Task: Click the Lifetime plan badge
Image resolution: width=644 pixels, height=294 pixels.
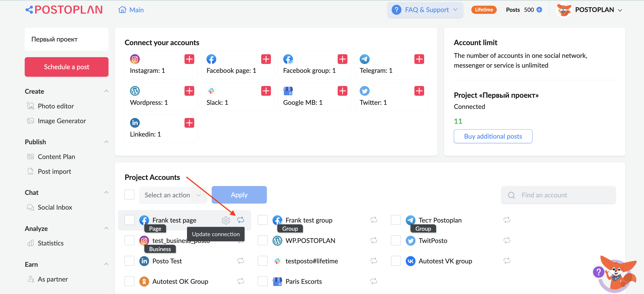Action: click(x=484, y=10)
